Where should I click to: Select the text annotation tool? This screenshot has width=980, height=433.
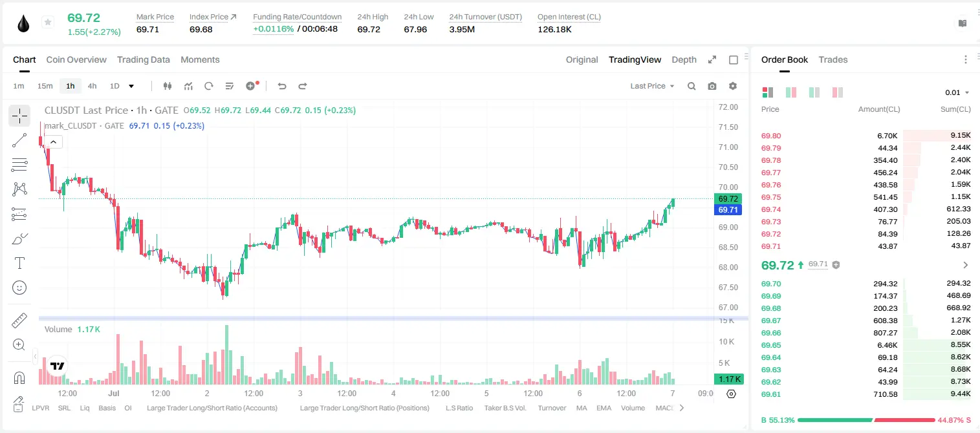[19, 263]
